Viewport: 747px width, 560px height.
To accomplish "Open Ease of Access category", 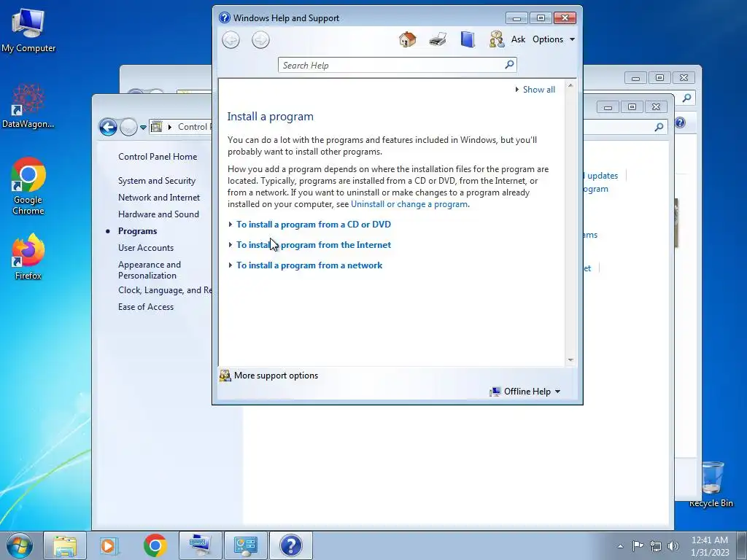I will pyautogui.click(x=146, y=307).
